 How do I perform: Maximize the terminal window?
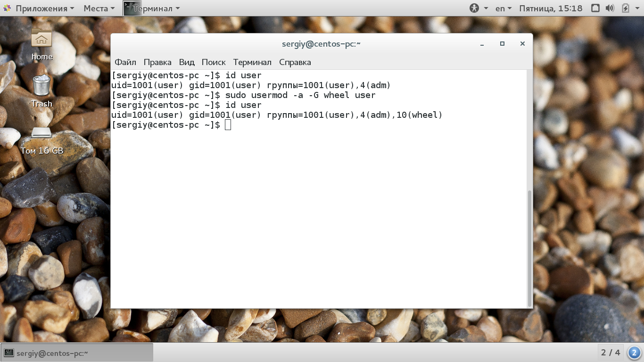click(x=502, y=44)
